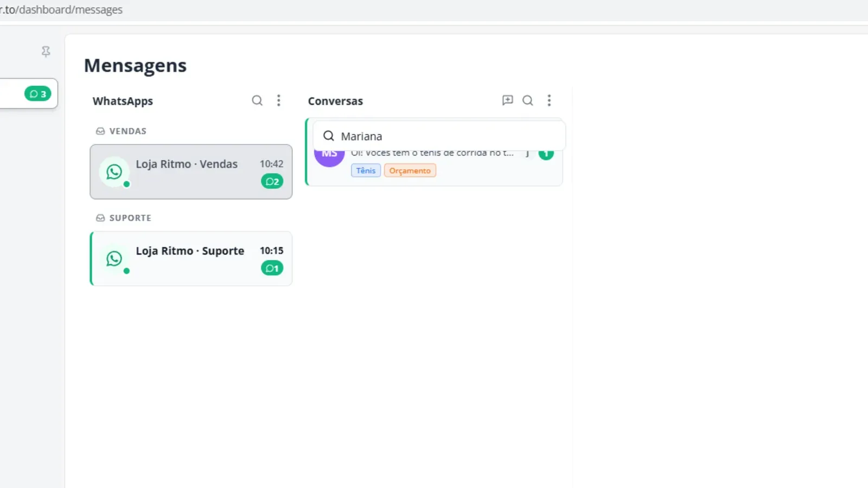Open the Conversas three-dot options menu
The height and width of the screenshot is (488, 868).
[x=549, y=100]
